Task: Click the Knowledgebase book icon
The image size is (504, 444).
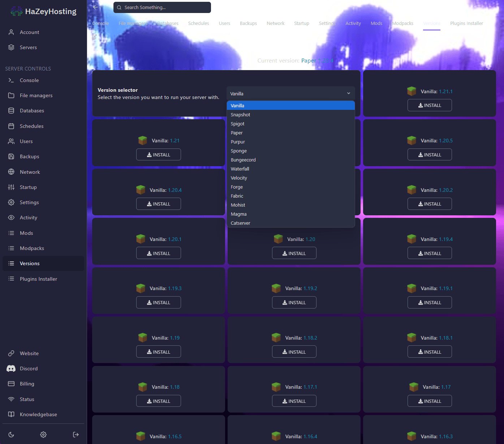Action: (11, 414)
